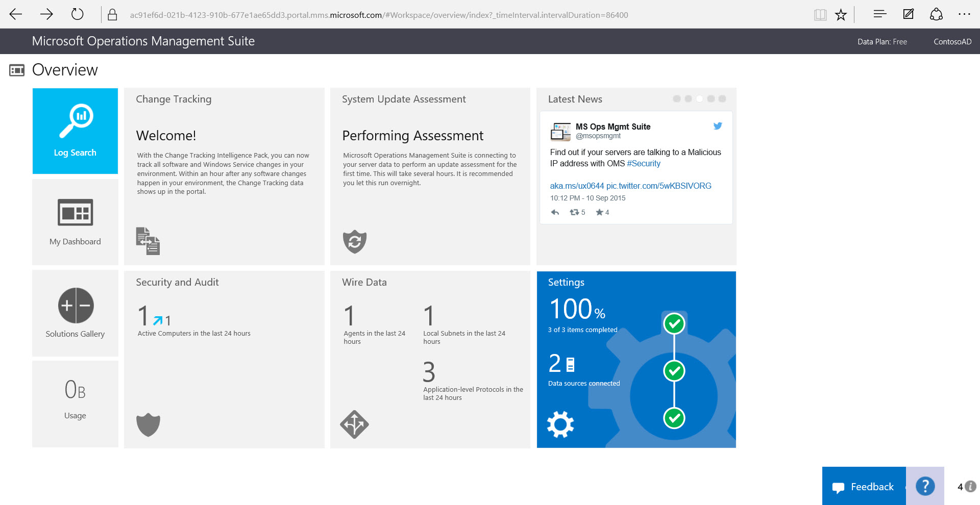Click Application-level Protocols count of 3
Image resolution: width=980 pixels, height=505 pixels.
(x=429, y=372)
